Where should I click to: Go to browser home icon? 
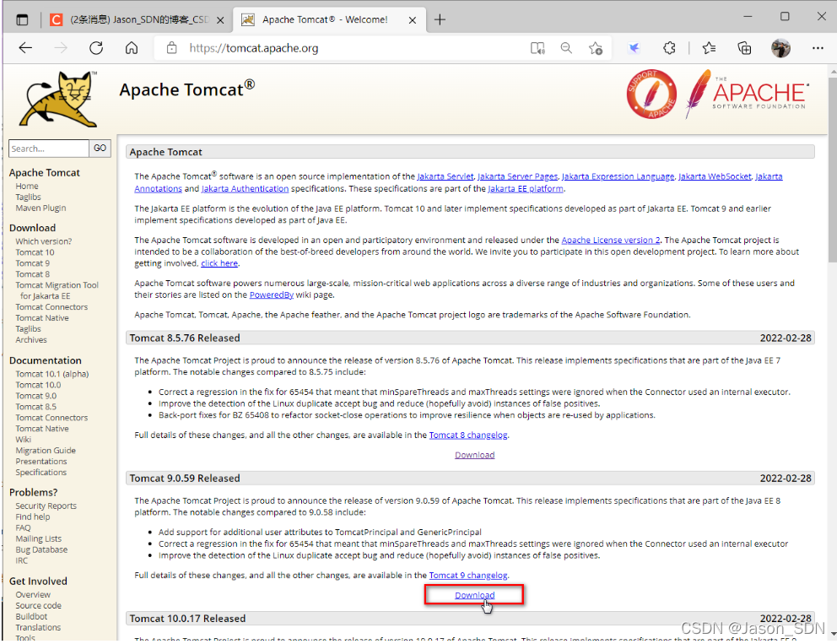(132, 48)
